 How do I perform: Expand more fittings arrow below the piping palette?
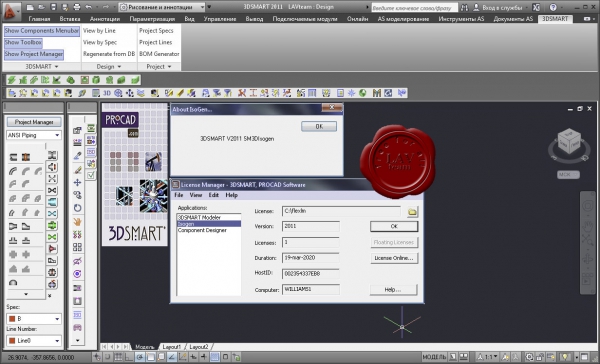point(26,294)
